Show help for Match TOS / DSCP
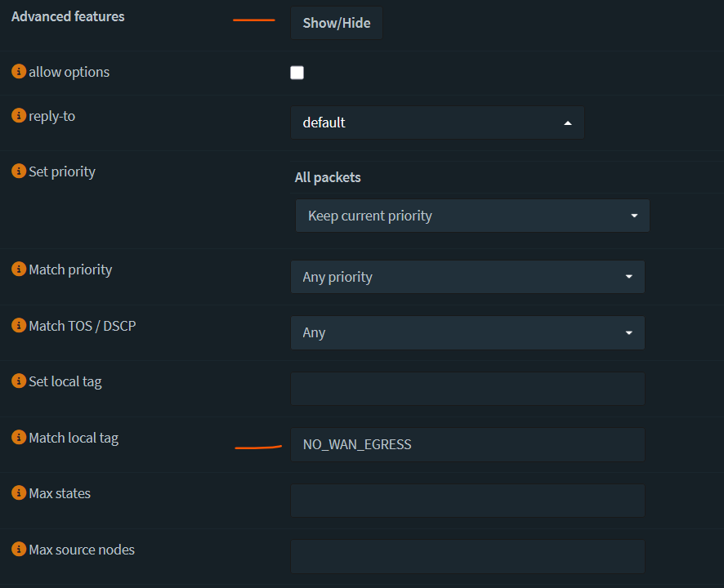Image resolution: width=724 pixels, height=588 pixels. [19, 326]
